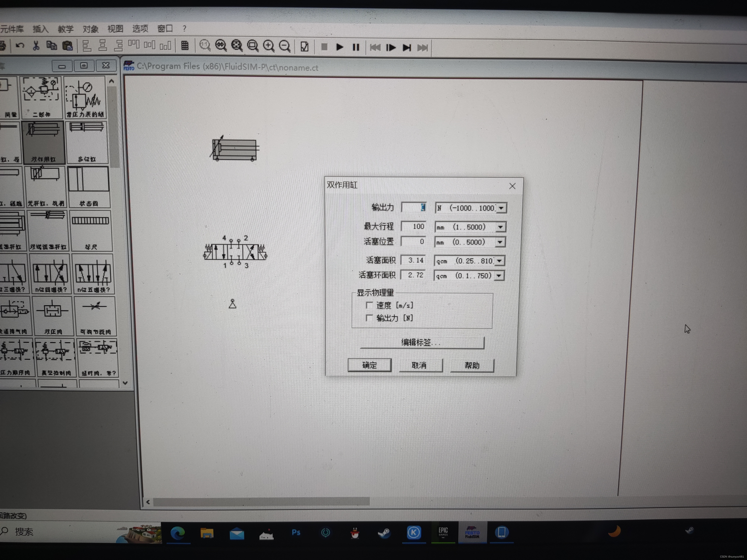Expand the 最大行程 mm unit dropdown
This screenshot has width=747, height=560.
tap(500, 227)
